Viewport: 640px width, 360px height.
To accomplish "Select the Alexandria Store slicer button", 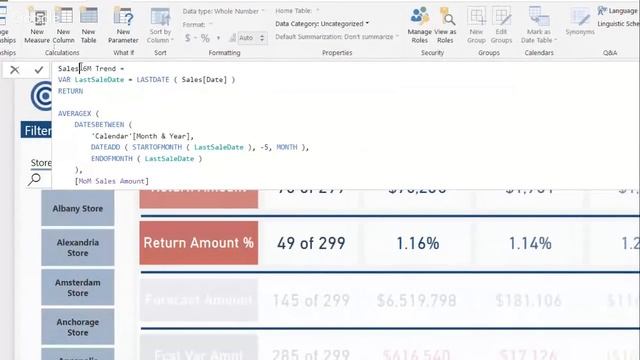I will click(x=78, y=247).
